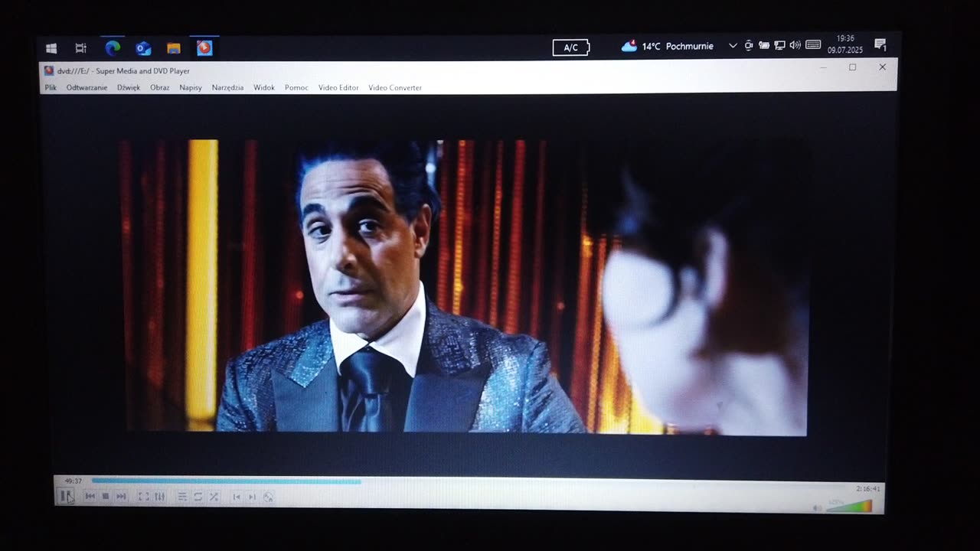
Task: Open the system volume tray icon
Action: 795,46
